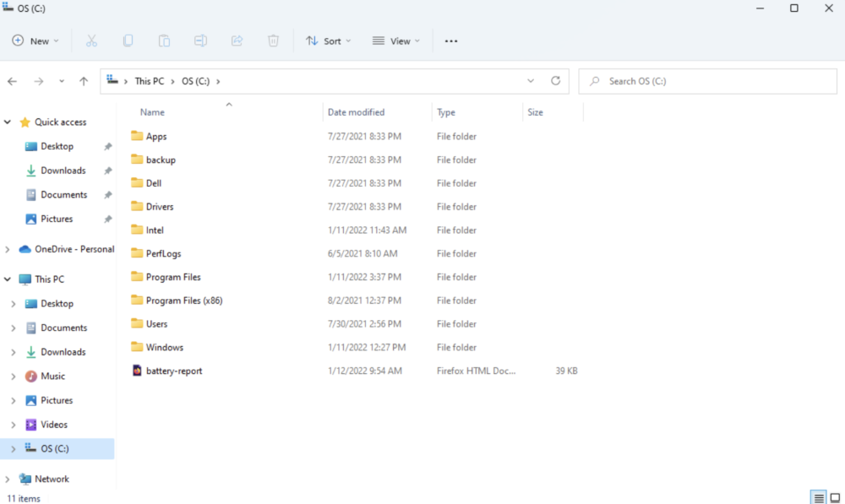Open the New dropdown menu
The width and height of the screenshot is (845, 504).
[35, 41]
